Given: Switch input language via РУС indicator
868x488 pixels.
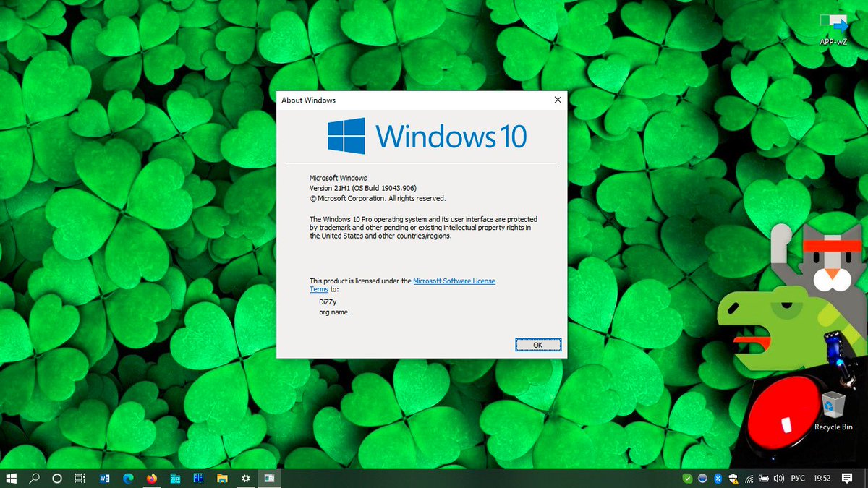Looking at the screenshot, I should [x=799, y=478].
